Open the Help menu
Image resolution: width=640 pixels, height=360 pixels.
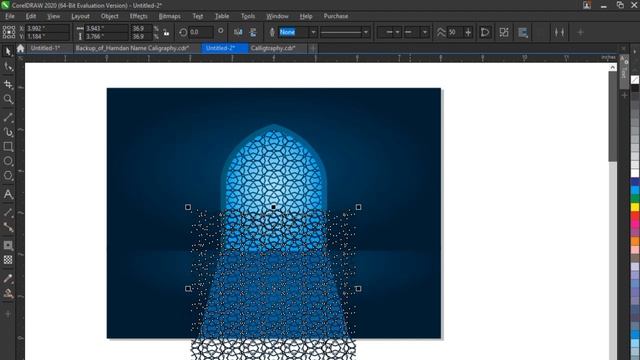pos(306,16)
